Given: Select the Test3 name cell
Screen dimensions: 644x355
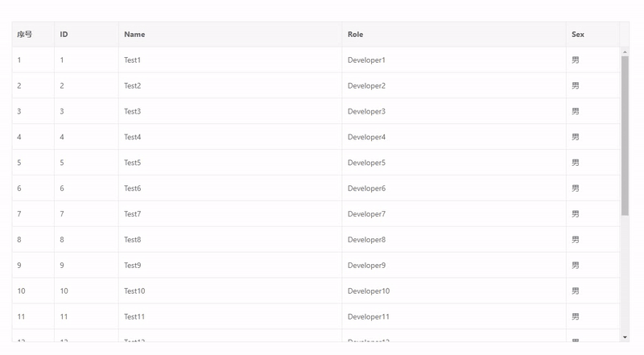Looking at the screenshot, I should tap(132, 112).
